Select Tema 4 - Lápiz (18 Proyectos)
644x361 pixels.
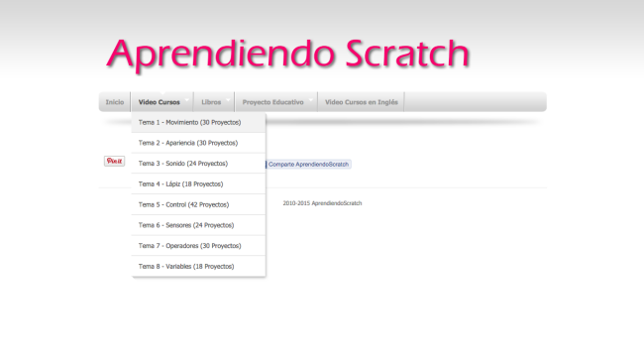(198, 184)
